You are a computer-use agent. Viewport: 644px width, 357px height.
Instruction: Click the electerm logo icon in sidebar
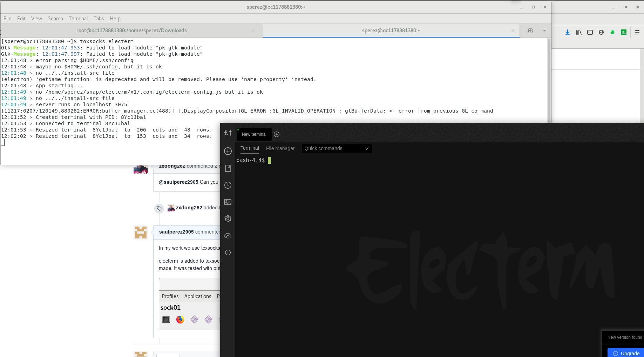click(228, 133)
